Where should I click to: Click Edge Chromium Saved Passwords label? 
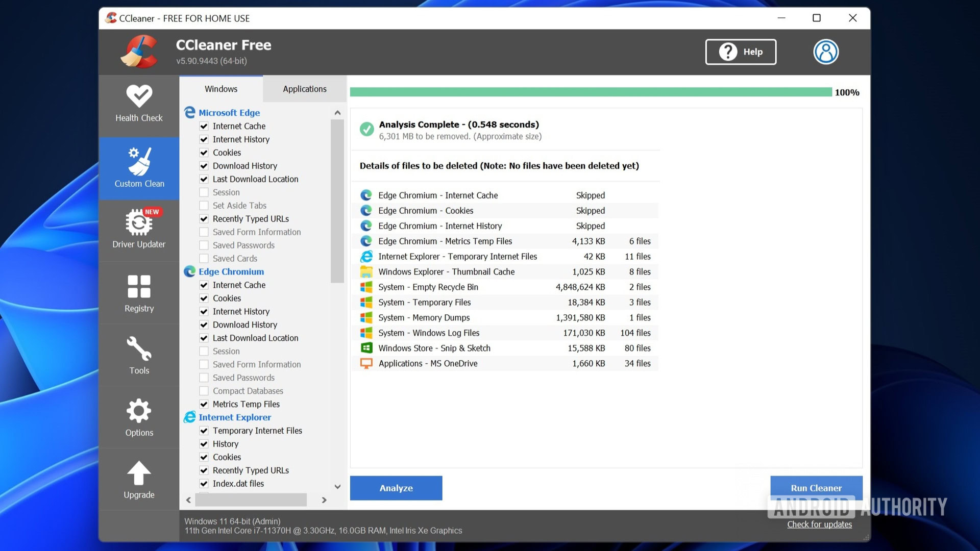click(243, 378)
